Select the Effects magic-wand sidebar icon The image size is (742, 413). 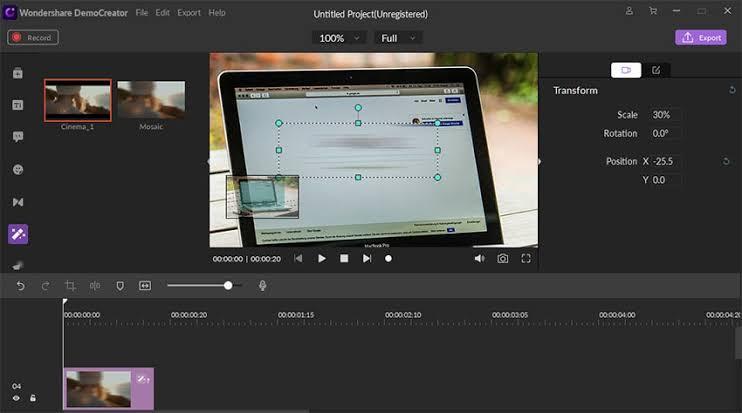tap(18, 234)
